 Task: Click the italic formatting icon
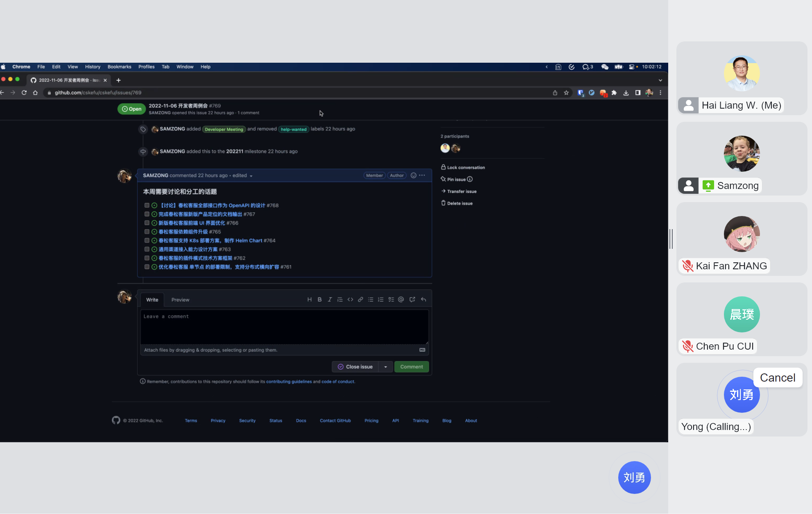coord(329,300)
